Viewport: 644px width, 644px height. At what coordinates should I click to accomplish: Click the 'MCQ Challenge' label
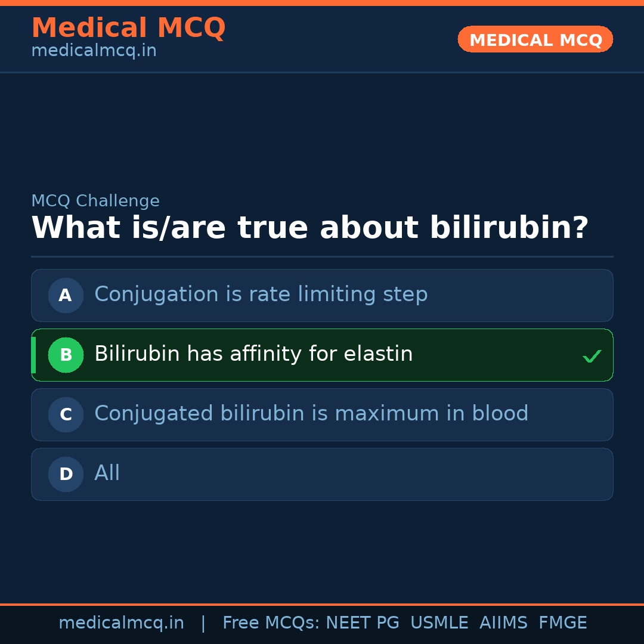[95, 201]
